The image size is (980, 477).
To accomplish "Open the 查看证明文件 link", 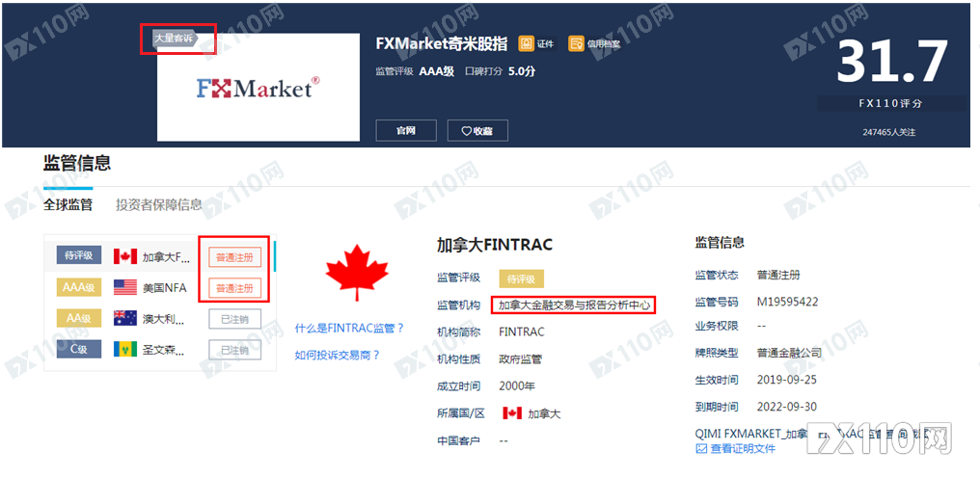I will coord(743,448).
